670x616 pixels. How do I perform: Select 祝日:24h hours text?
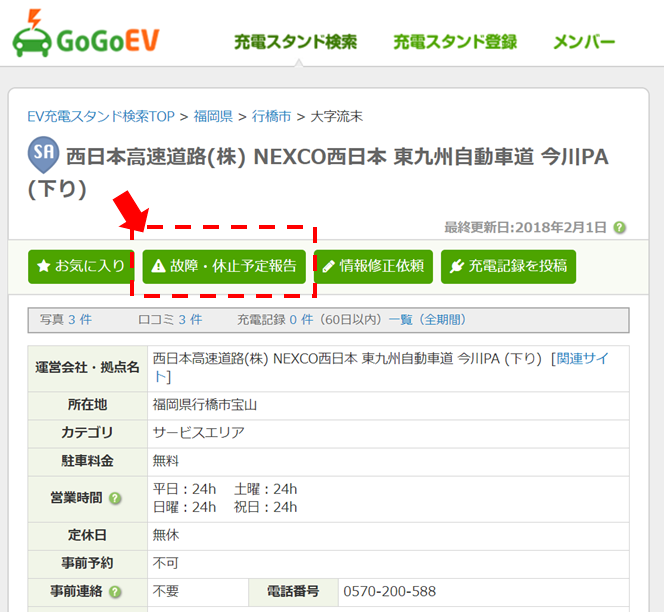[x=266, y=507]
